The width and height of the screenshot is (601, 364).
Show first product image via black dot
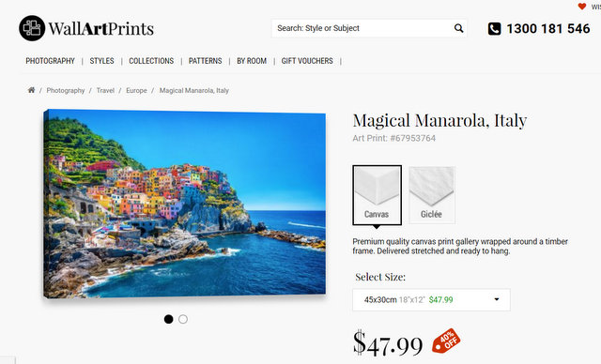click(168, 319)
